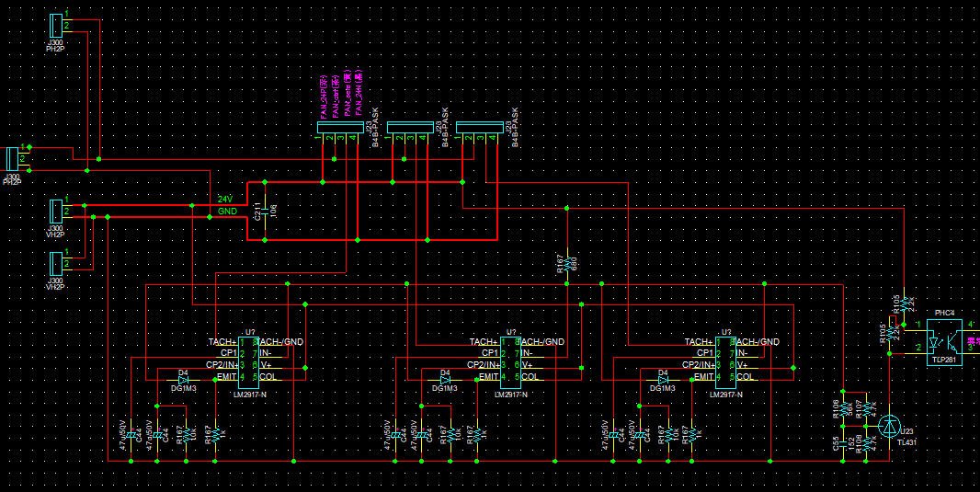980x492 pixels.
Task: Click the U23 designator text
Action: click(x=906, y=431)
